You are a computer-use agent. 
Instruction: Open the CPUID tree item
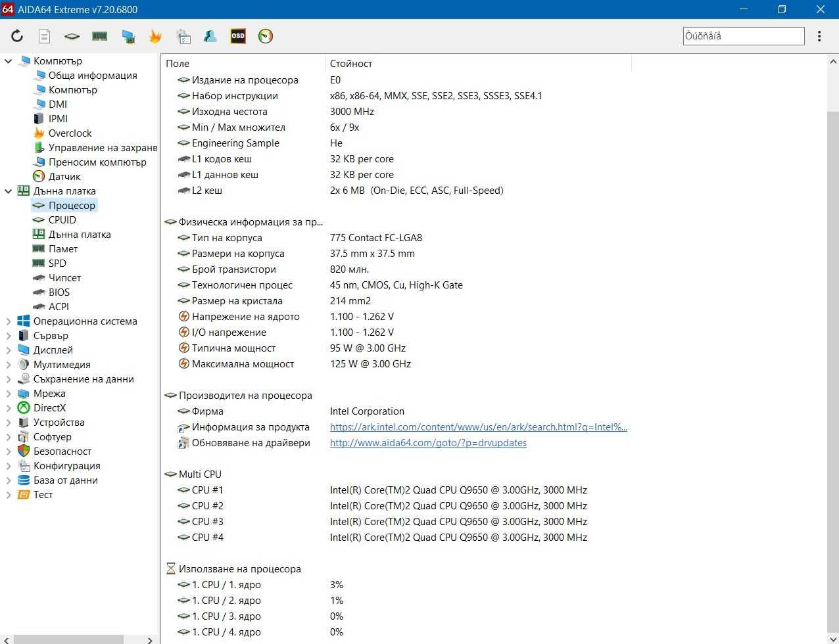(62, 220)
